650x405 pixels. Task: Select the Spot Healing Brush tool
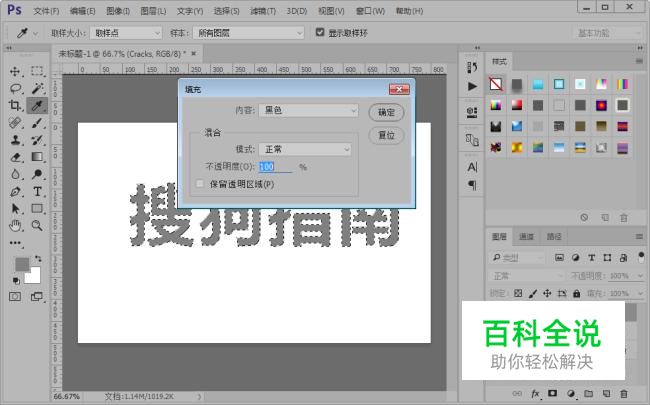[15, 123]
